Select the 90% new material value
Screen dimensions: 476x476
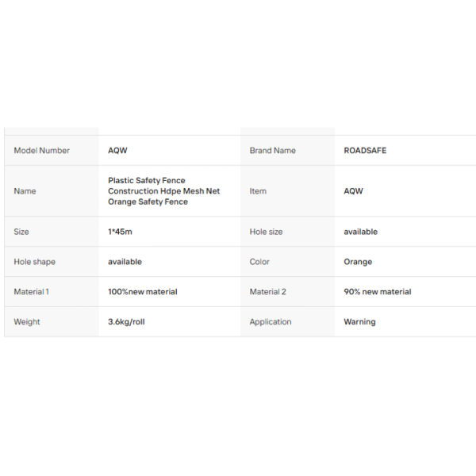pyautogui.click(x=378, y=292)
